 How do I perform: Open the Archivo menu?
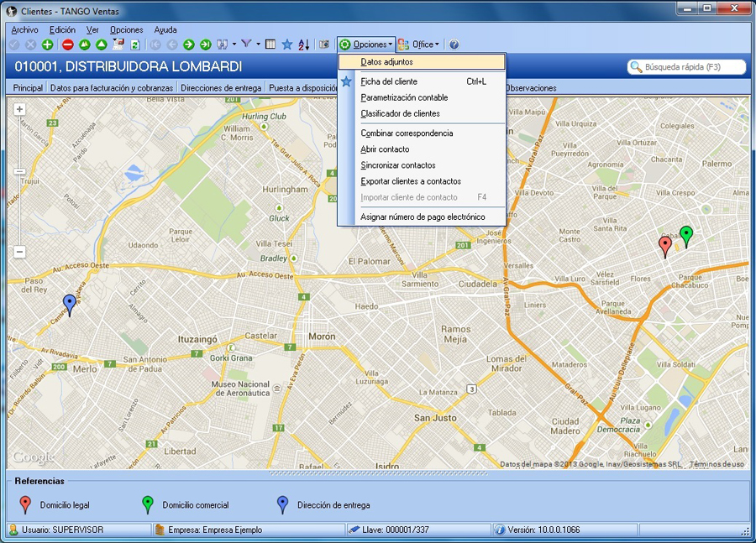[x=24, y=30]
